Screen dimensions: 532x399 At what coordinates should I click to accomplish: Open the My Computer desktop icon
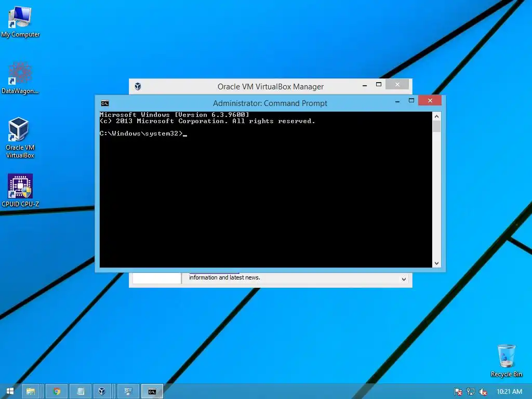20,22
